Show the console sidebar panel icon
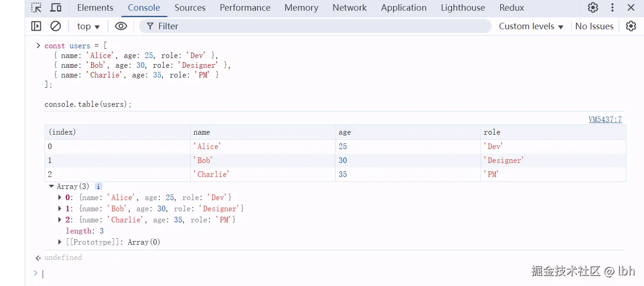The width and height of the screenshot is (644, 286). pyautogui.click(x=36, y=26)
